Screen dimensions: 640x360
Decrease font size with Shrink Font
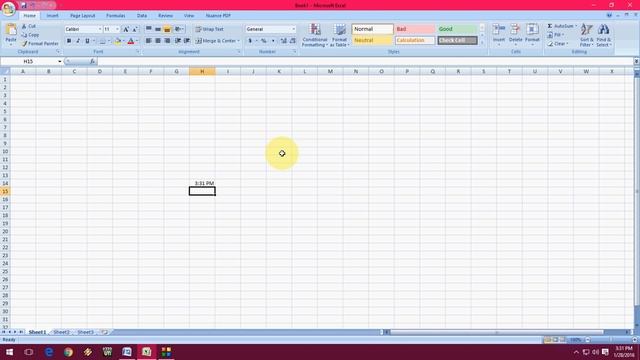click(135, 29)
